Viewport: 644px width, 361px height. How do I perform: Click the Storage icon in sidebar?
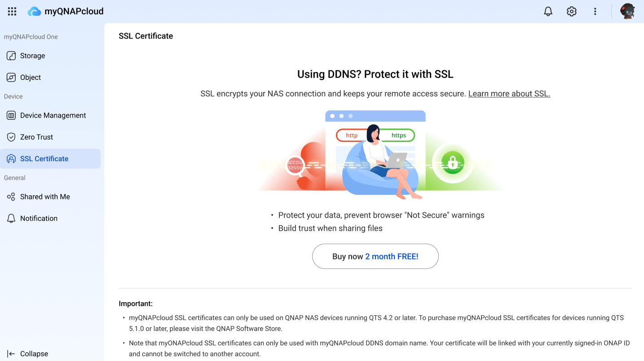(x=11, y=56)
